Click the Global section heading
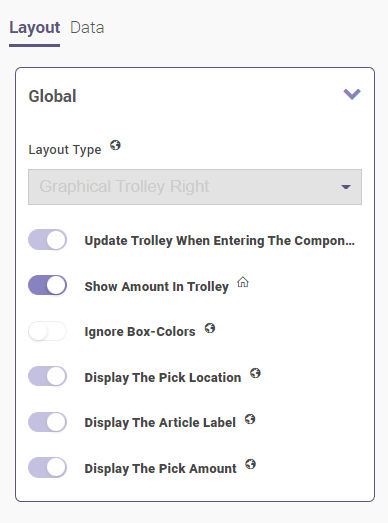This screenshot has width=388, height=523. (52, 96)
